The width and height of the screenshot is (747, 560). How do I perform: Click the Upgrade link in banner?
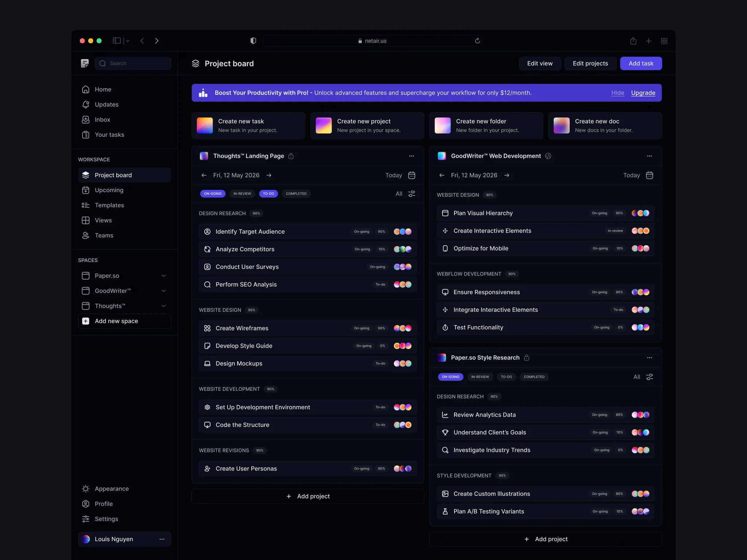(x=643, y=93)
